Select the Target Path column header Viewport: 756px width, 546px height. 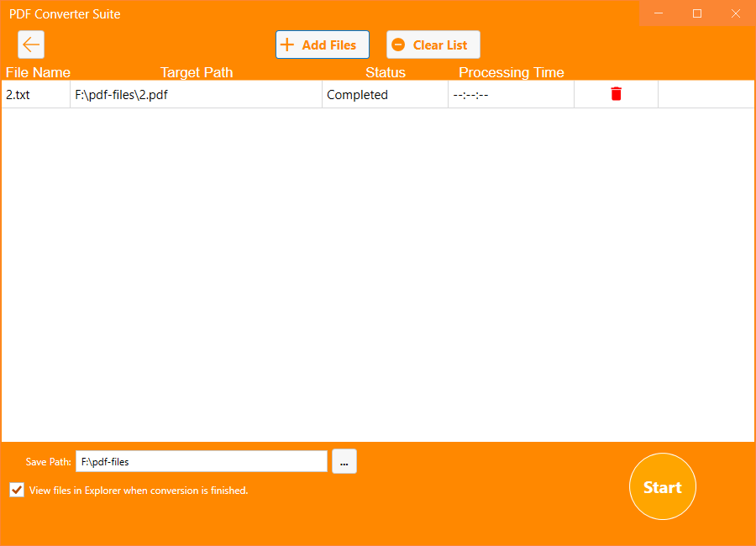pyautogui.click(x=197, y=72)
